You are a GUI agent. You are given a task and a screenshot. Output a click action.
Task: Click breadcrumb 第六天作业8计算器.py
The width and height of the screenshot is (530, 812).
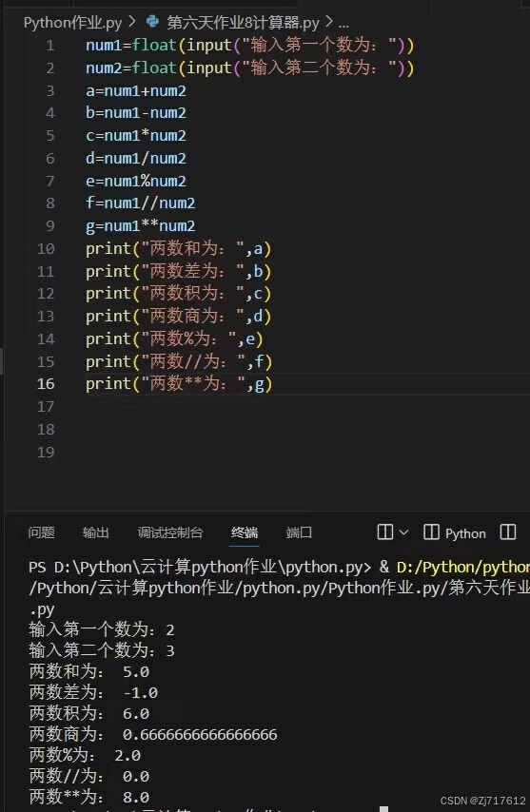(x=243, y=23)
